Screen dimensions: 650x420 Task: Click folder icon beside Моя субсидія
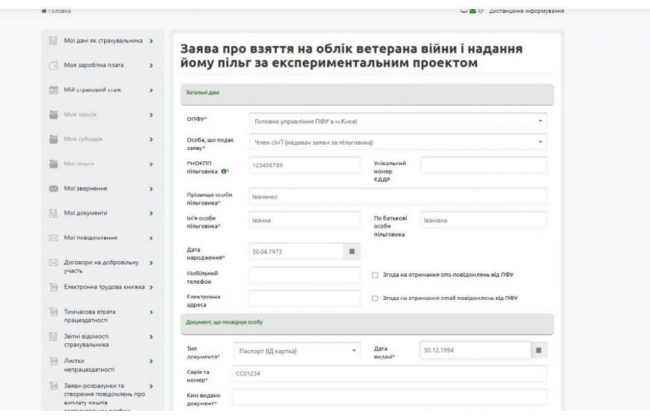53,139
